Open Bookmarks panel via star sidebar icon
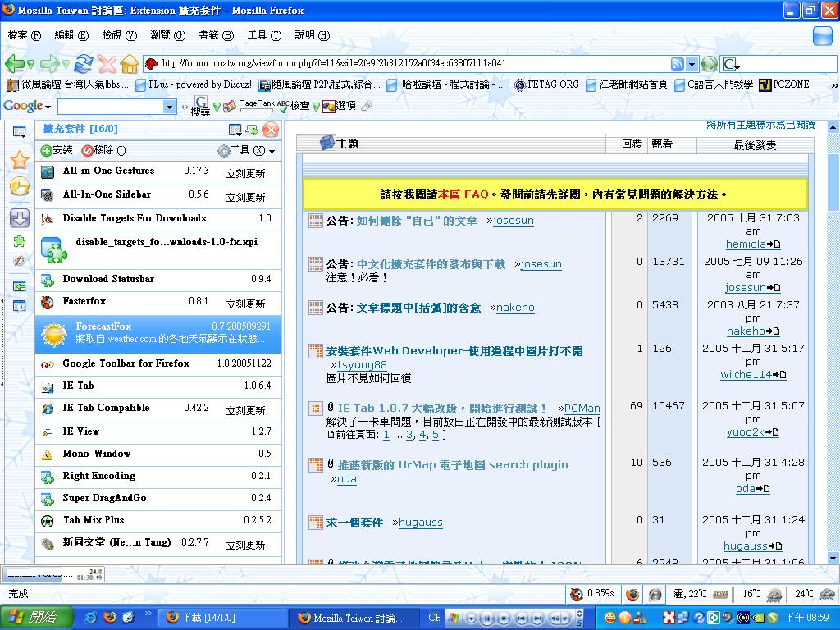This screenshot has width=840, height=630. pyautogui.click(x=20, y=160)
